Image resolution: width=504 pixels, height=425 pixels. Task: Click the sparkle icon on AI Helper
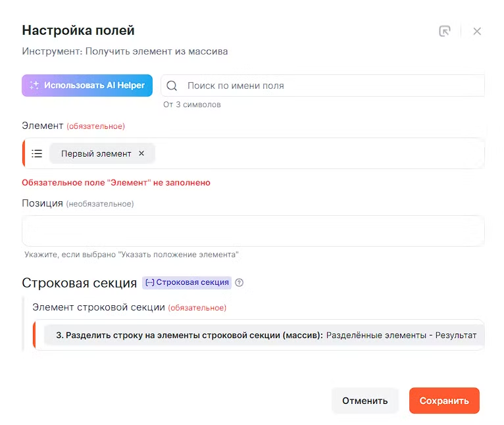click(x=34, y=86)
